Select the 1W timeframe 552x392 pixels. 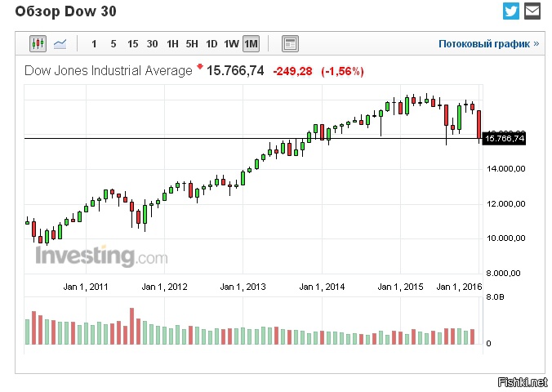pyautogui.click(x=231, y=44)
